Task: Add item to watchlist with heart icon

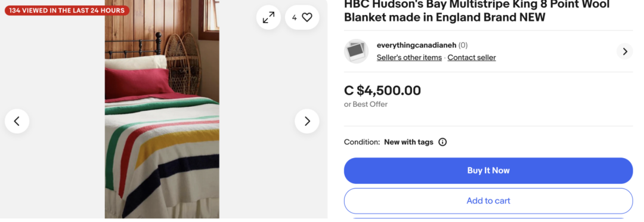Action: pyautogui.click(x=302, y=17)
